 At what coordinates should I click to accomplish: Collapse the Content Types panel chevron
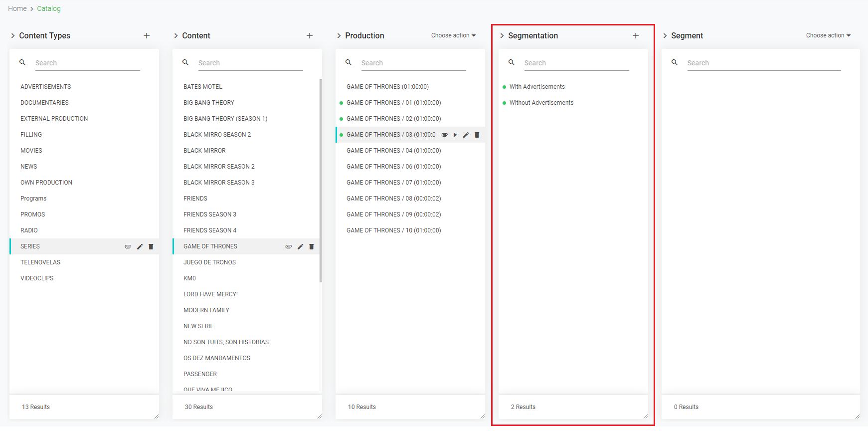(x=13, y=36)
